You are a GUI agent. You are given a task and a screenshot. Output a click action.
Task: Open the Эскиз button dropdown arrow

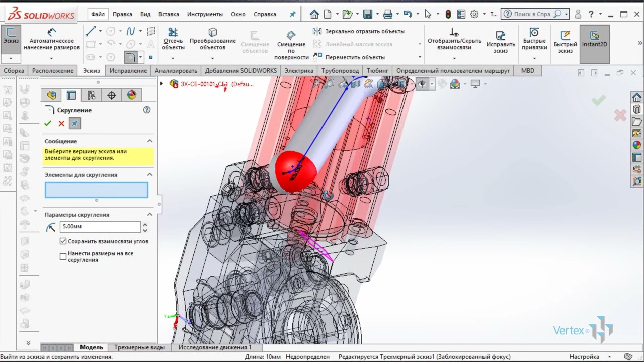click(x=11, y=58)
